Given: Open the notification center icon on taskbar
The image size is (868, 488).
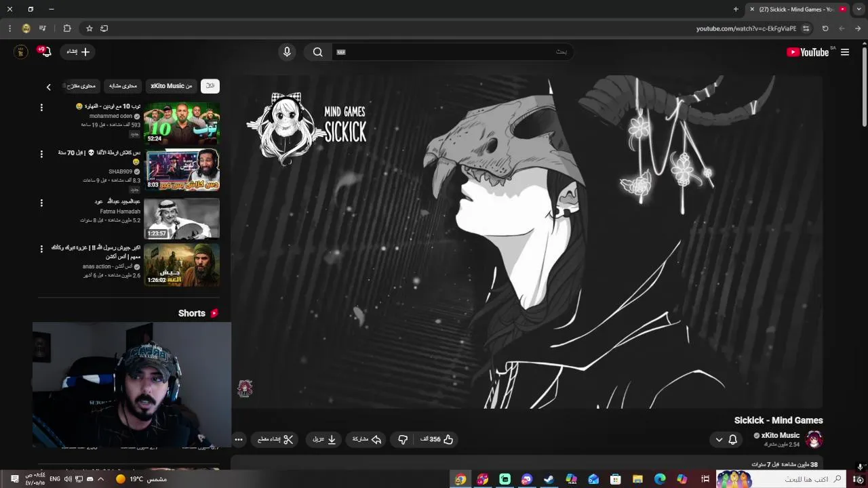Looking at the screenshot, I should pyautogui.click(x=14, y=479).
